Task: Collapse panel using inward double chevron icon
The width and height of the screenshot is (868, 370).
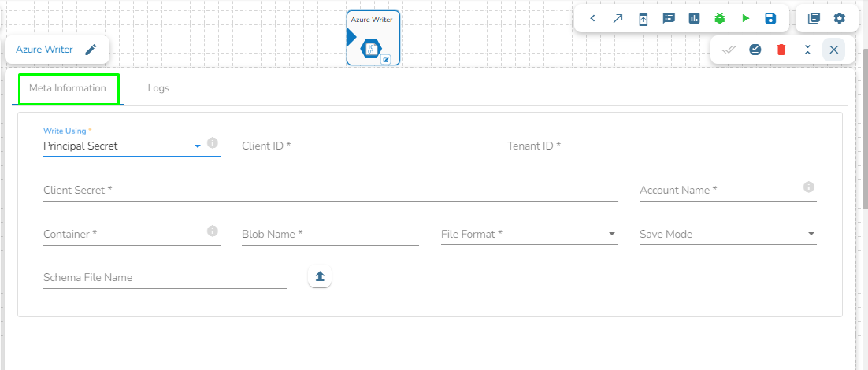Action: pyautogui.click(x=807, y=50)
